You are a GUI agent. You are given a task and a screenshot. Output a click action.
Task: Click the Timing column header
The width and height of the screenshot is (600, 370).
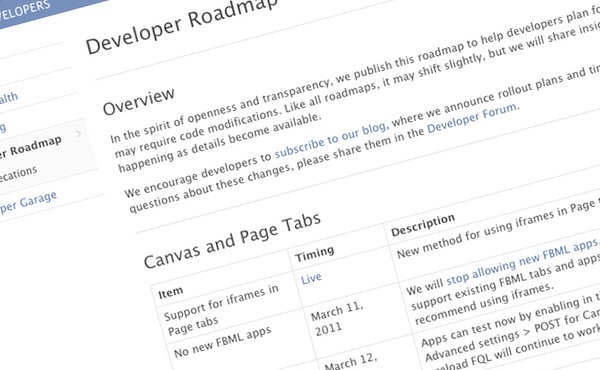coord(315,253)
